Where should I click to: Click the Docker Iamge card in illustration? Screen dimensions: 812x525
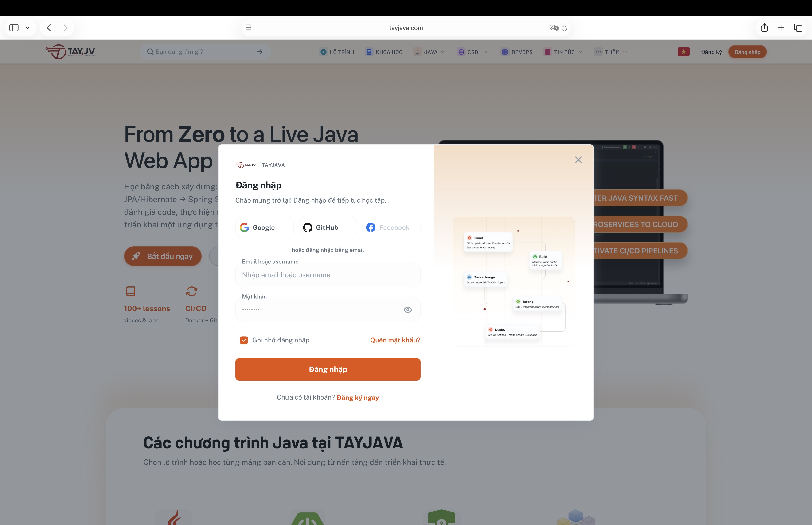(486, 280)
